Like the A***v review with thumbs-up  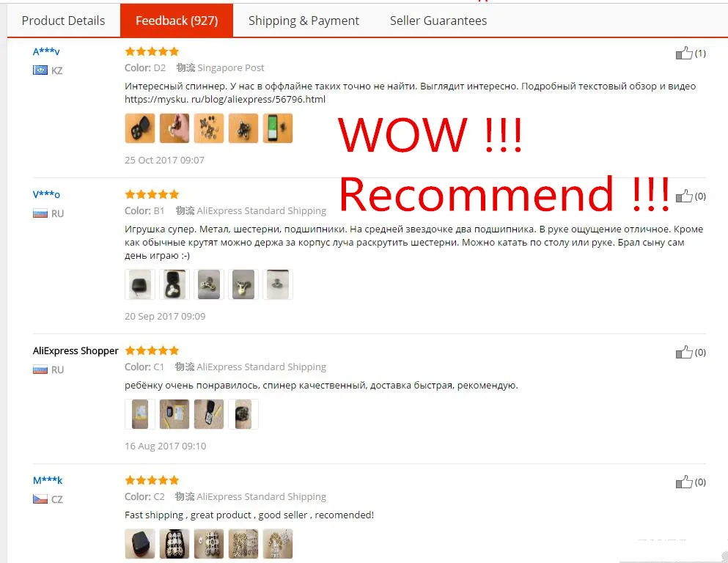click(684, 53)
